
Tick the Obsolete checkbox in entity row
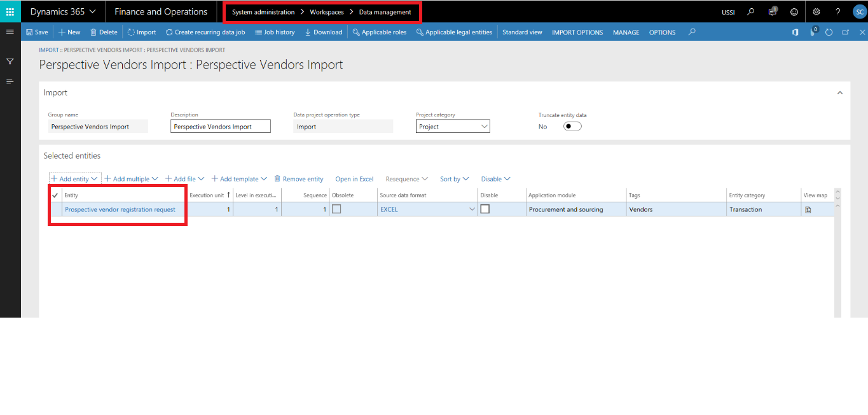(x=336, y=209)
